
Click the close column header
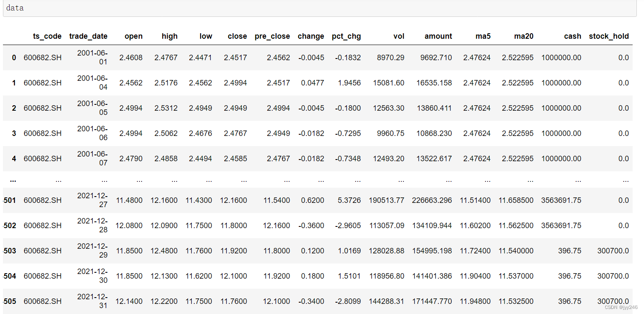click(237, 36)
